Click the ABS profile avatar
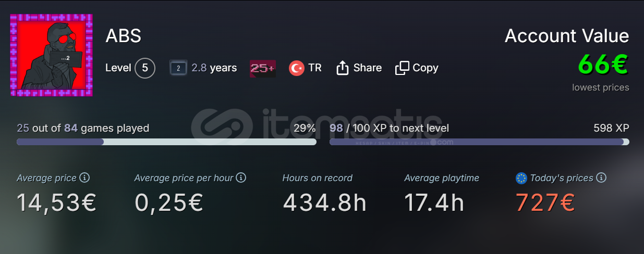The height and width of the screenshot is (254, 644). pyautogui.click(x=51, y=55)
